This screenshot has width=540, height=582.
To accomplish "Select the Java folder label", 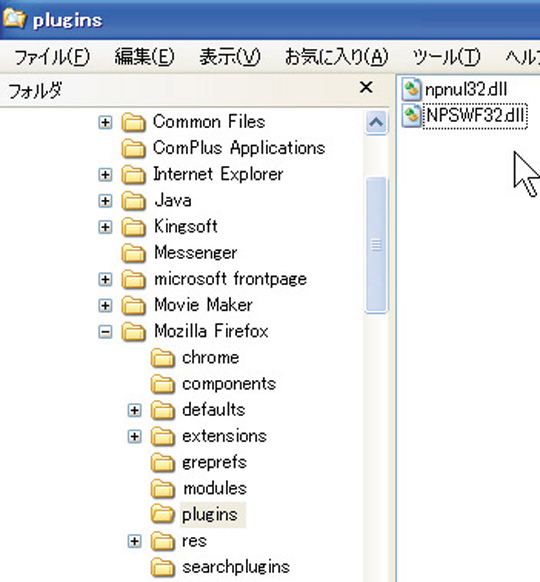I will [x=173, y=200].
